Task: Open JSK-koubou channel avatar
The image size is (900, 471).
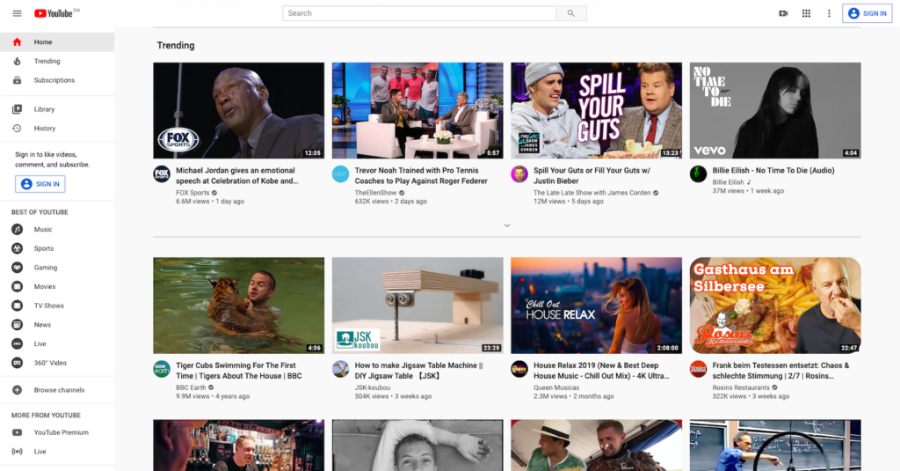Action: [x=340, y=369]
